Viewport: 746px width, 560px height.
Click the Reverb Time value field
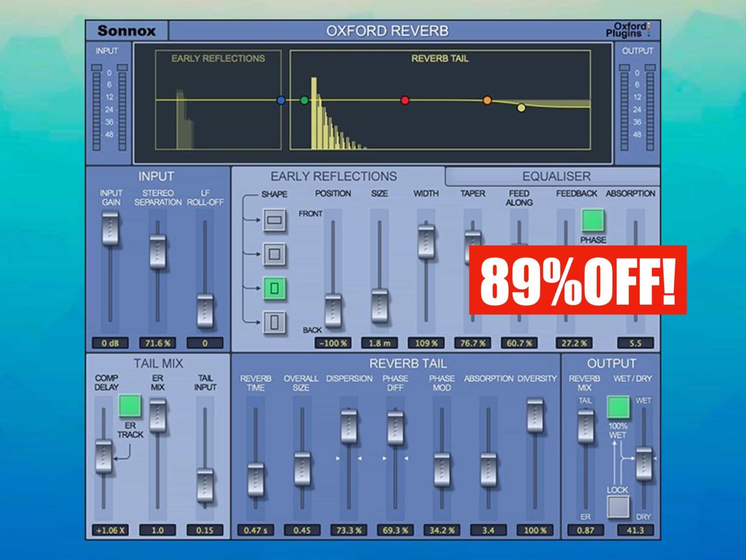pos(256,530)
